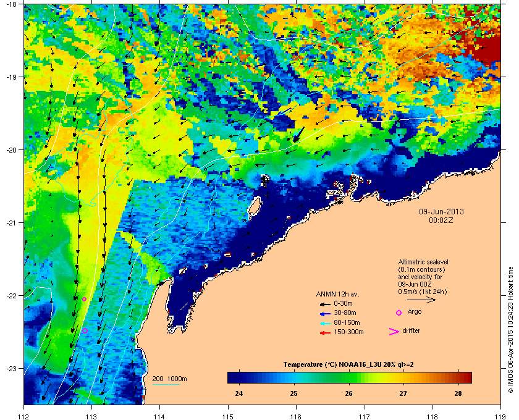
Task: Click the '150-300m' depth label
Action: click(348, 332)
